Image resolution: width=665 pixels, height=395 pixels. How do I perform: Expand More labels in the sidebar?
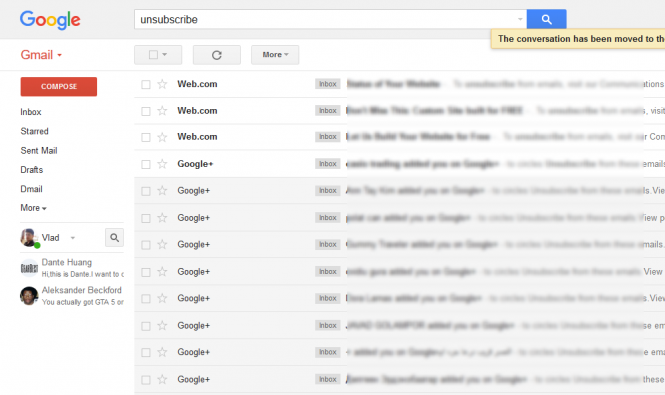(34, 208)
